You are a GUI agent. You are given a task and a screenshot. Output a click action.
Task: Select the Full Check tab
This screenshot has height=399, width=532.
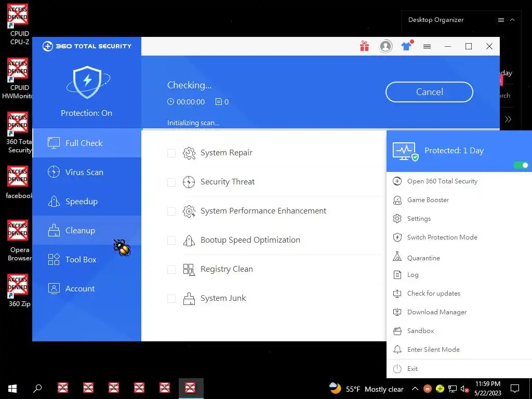click(x=87, y=143)
